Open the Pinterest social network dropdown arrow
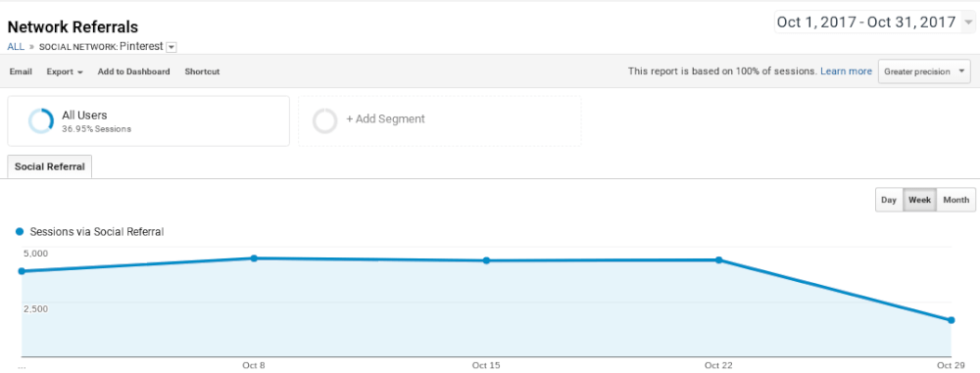Image resolution: width=980 pixels, height=373 pixels. coord(171,47)
